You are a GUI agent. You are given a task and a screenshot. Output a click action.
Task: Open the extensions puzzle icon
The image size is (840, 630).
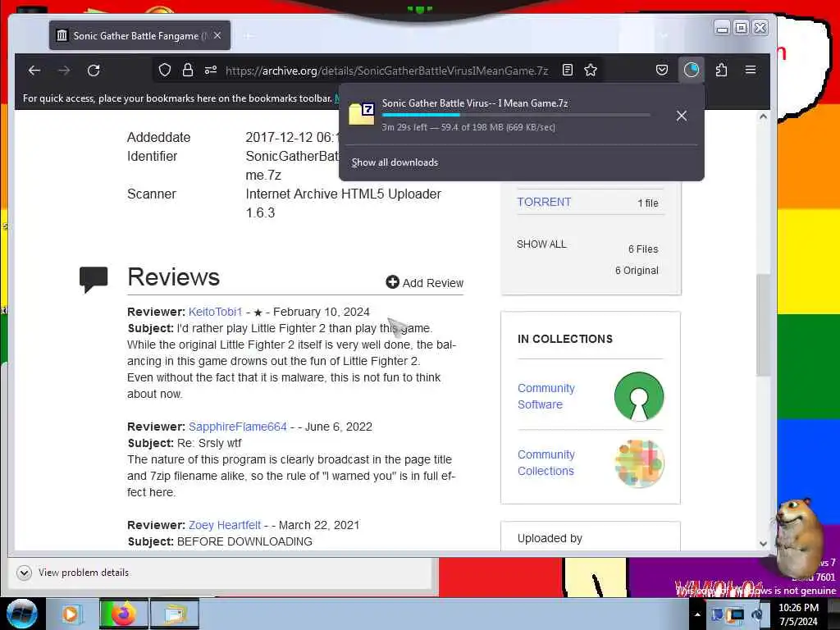(721, 71)
